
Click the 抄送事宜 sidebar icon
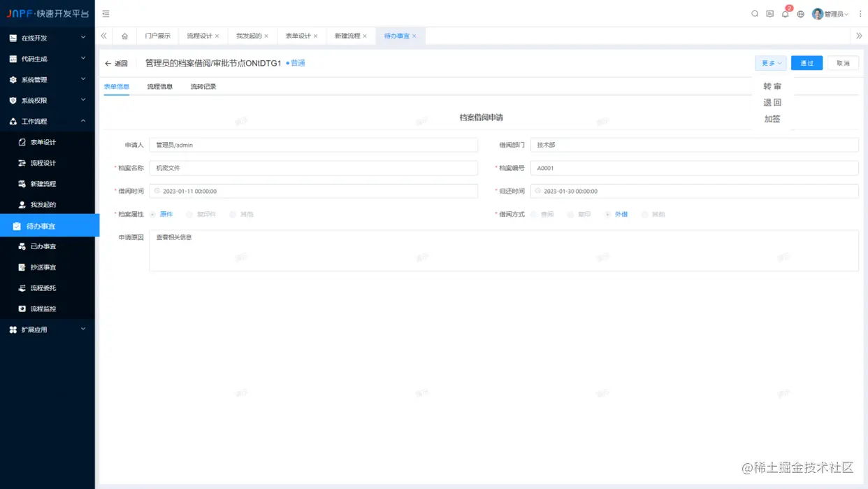(22, 267)
